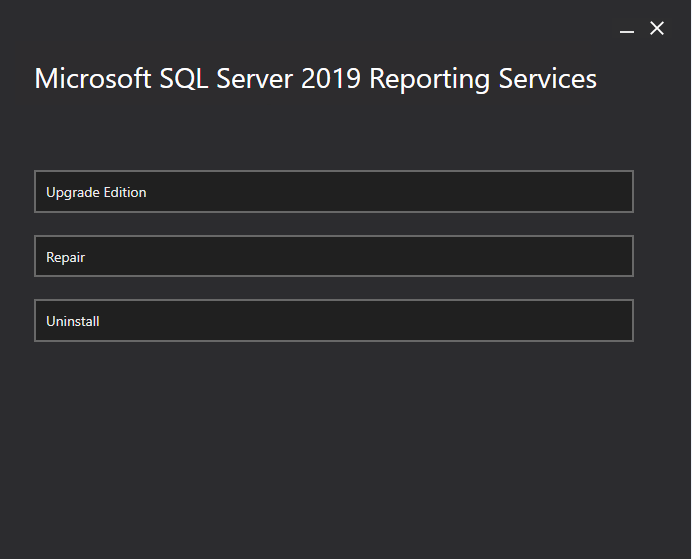Viewport: 692px width, 559px height.
Task: Select the Repair option
Action: pos(333,256)
